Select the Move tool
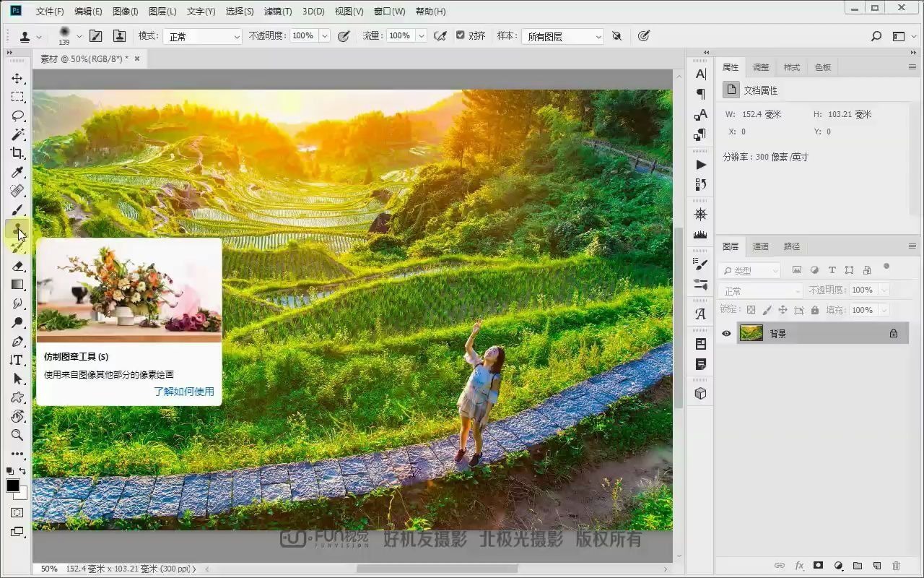Image resolution: width=924 pixels, height=578 pixels. pos(17,78)
